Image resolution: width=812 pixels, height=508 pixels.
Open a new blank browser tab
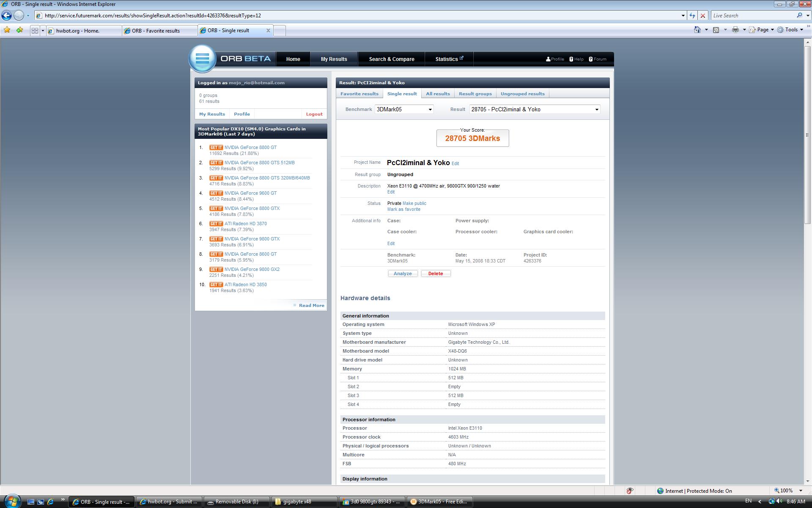coord(280,30)
